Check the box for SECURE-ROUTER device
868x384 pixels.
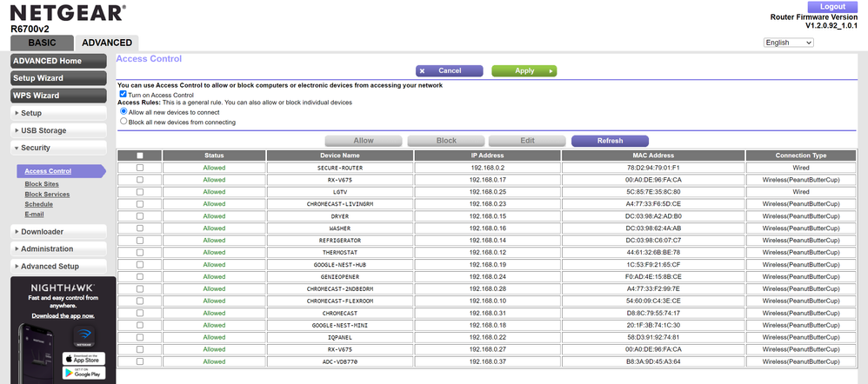point(139,167)
